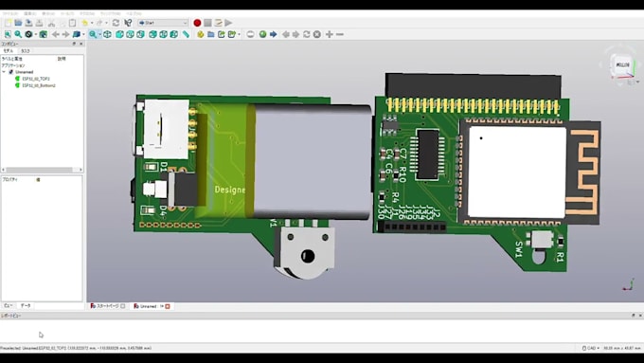Click the navigation cube in 3D view
This screenshot has width=644, height=363.
point(622,65)
